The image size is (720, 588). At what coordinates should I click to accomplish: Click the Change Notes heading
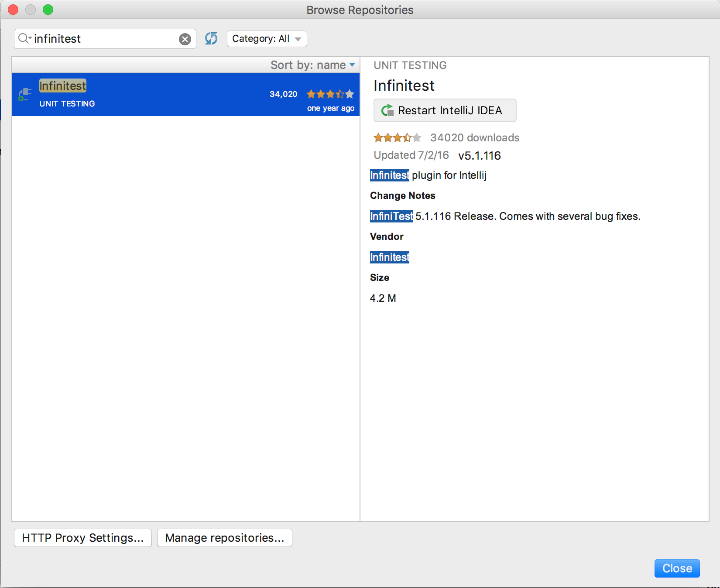(x=403, y=195)
